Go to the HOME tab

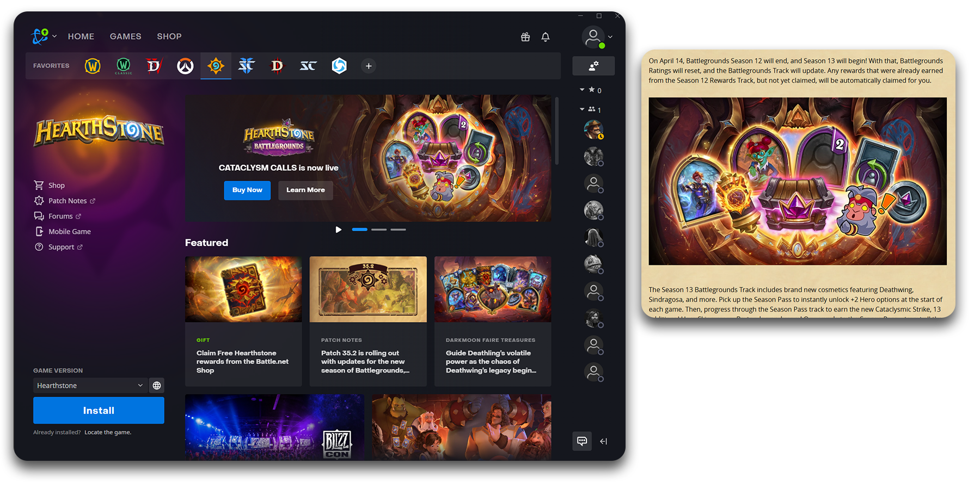coord(81,36)
